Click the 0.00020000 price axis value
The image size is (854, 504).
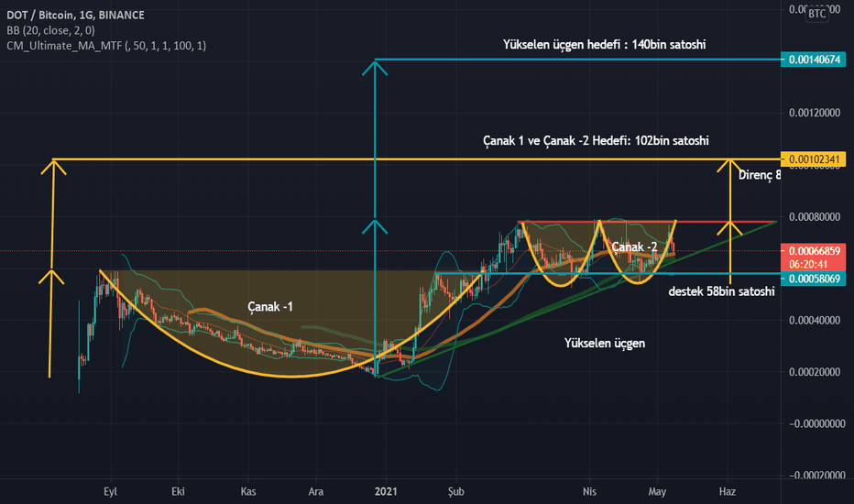(815, 372)
